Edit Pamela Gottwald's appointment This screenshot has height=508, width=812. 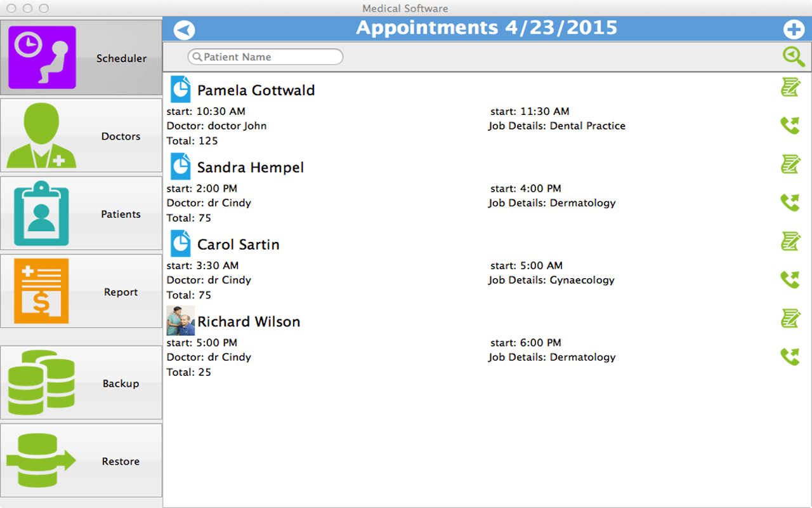click(x=790, y=88)
